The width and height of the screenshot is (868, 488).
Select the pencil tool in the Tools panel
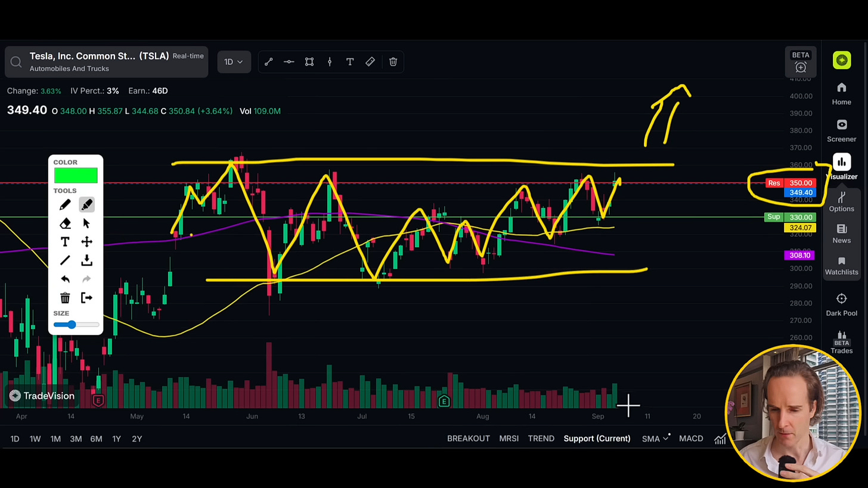coord(65,205)
